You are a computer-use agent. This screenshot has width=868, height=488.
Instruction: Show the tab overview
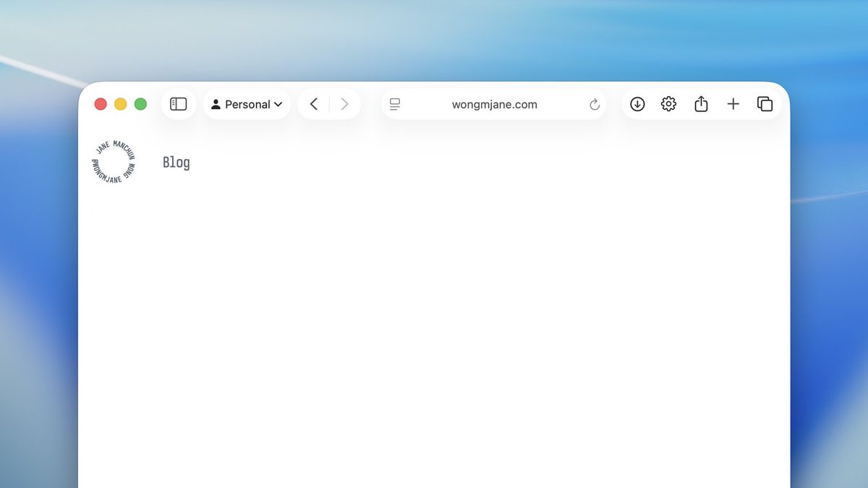[x=765, y=103]
